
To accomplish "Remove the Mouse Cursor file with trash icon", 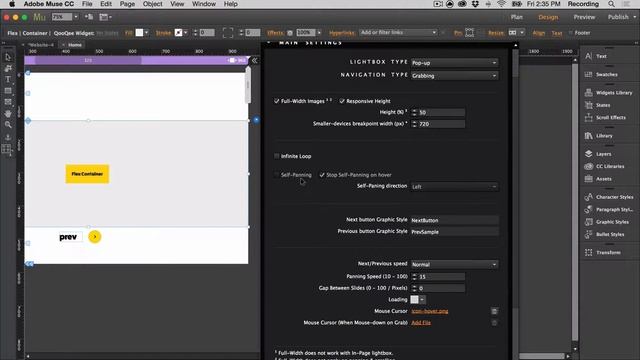I will tap(494, 311).
